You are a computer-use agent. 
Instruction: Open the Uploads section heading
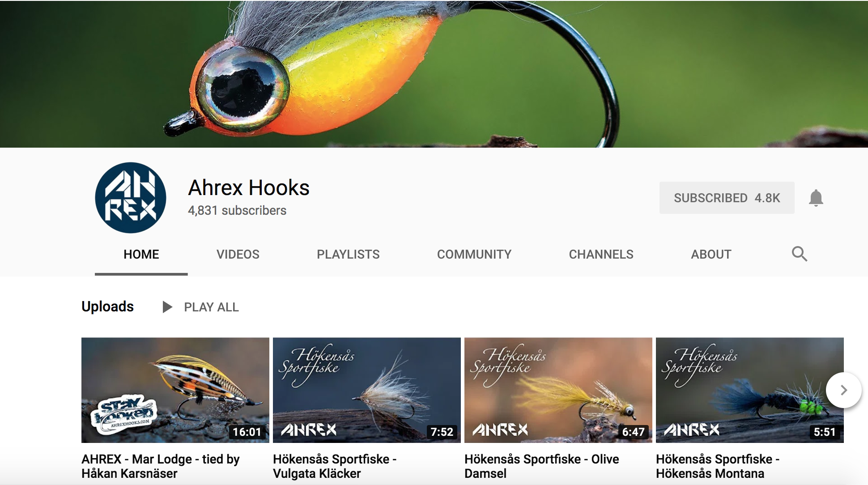tap(107, 306)
